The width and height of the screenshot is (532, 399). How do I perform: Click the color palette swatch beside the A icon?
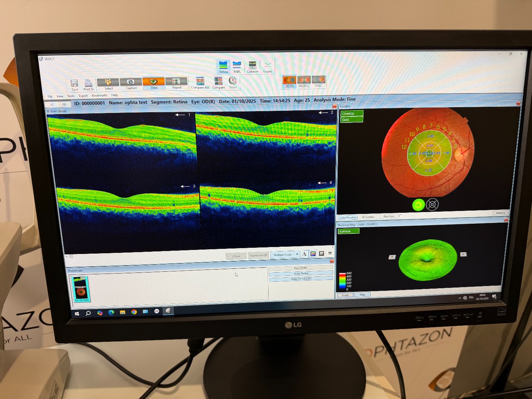tap(313, 254)
